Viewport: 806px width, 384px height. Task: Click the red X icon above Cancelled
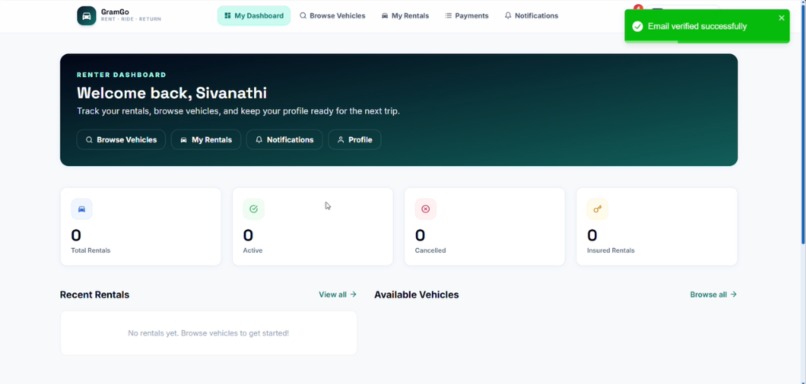pyautogui.click(x=426, y=209)
